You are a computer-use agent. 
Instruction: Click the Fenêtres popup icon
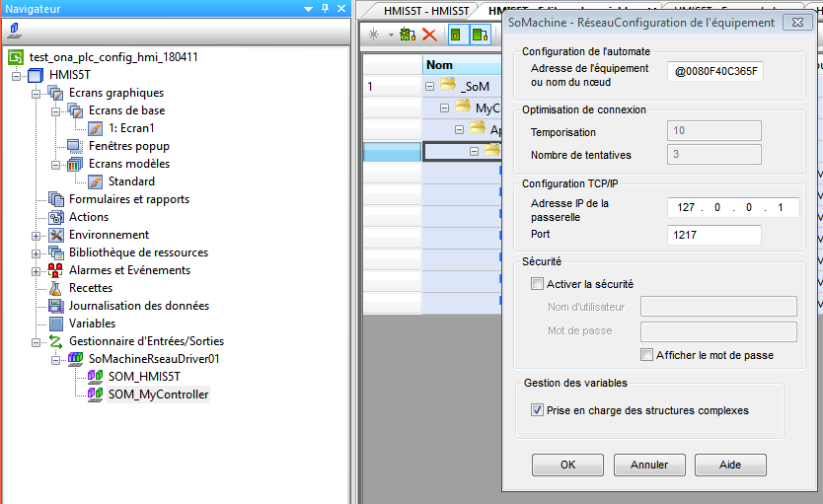point(75,146)
